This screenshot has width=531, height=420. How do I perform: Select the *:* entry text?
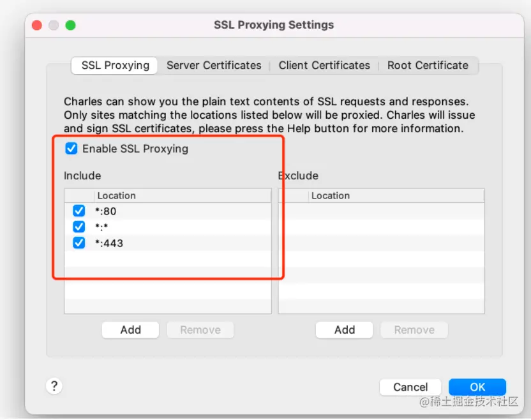101,227
